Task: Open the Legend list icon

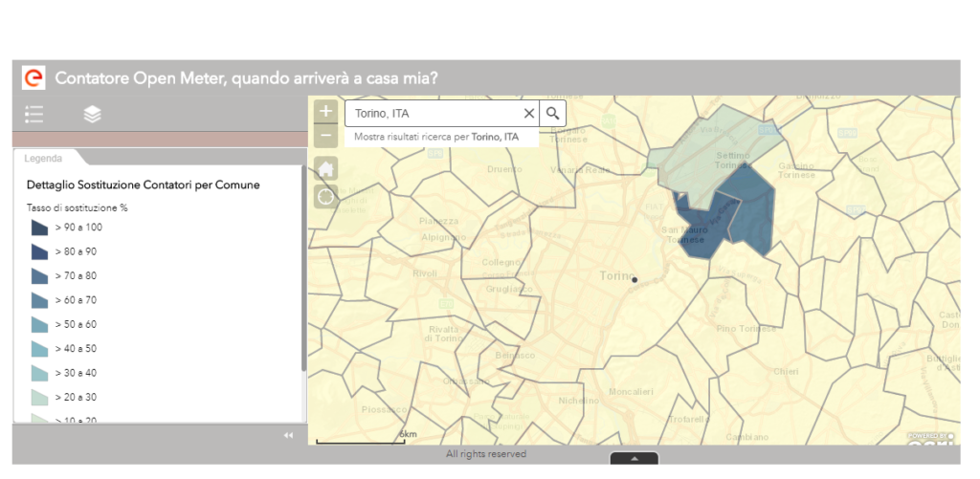Action: pyautogui.click(x=34, y=115)
